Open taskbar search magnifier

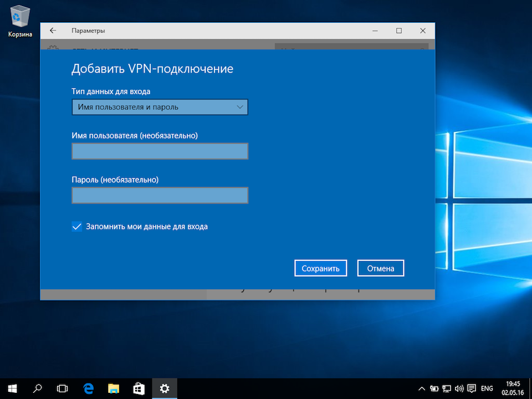pos(37,388)
